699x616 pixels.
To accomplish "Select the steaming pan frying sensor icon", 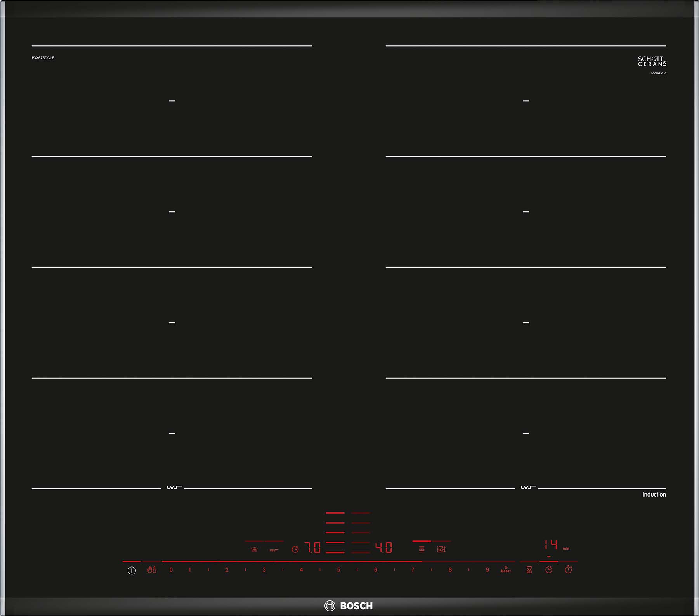I will (254, 549).
